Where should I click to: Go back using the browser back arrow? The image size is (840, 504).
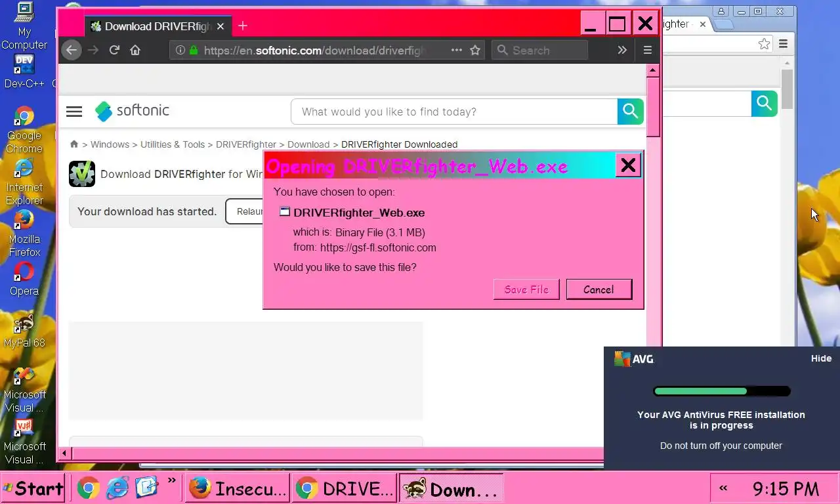pos(72,50)
